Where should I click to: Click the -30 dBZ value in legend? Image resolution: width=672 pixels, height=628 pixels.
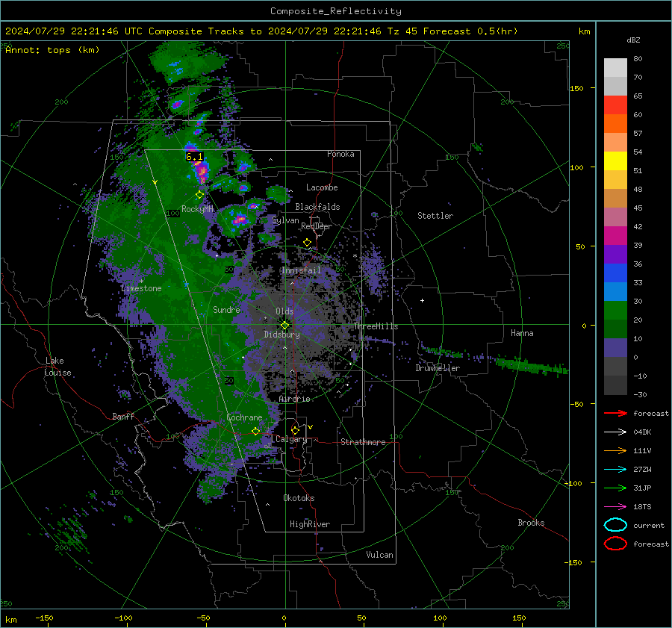[640, 394]
